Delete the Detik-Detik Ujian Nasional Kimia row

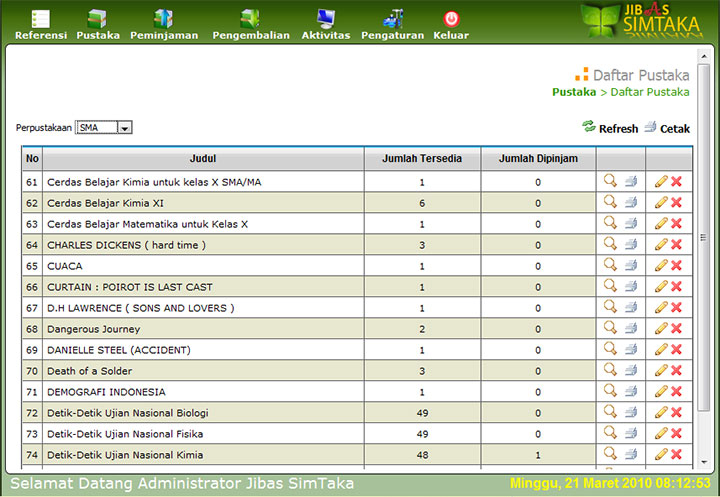click(x=676, y=454)
